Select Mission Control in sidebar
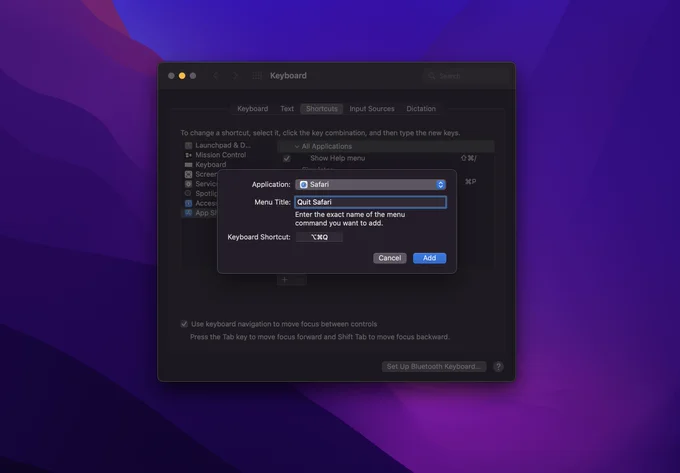Image resolution: width=680 pixels, height=473 pixels. pos(220,155)
